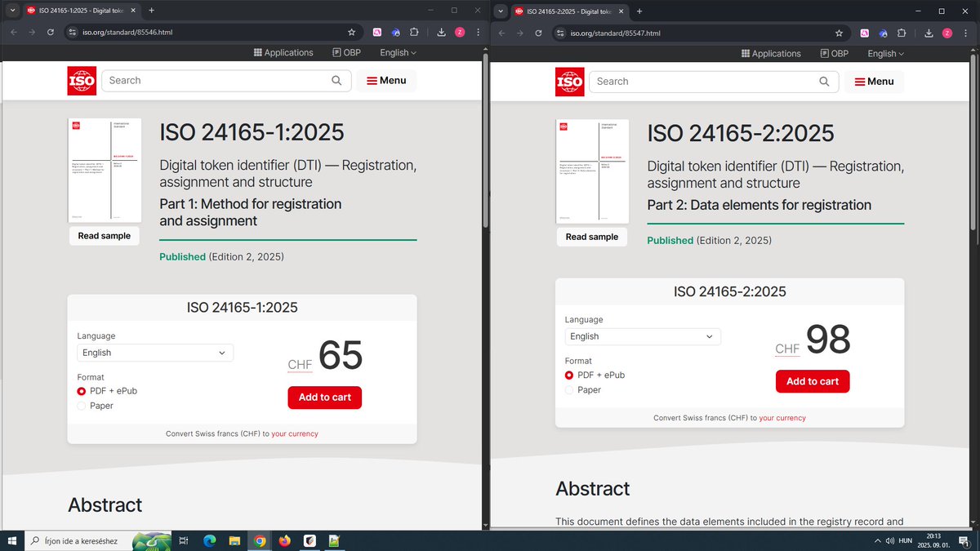Viewport: 980px width, 551px height.
Task: Open tab search chevron in left browser window
Action: click(12, 10)
